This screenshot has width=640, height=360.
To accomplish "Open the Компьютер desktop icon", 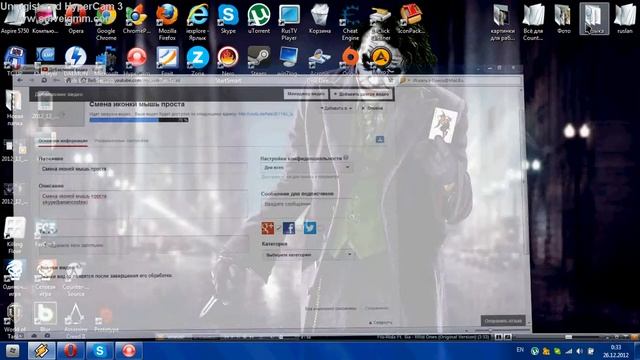I will (x=45, y=19).
